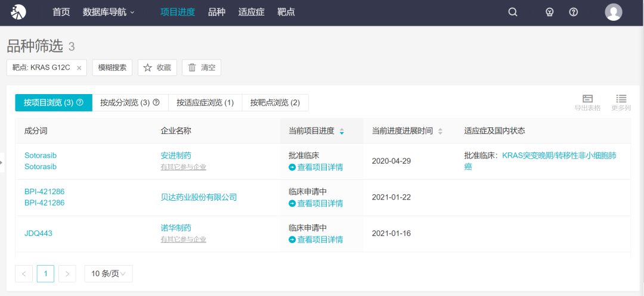Viewport: 644px width, 296px height.
Task: Open the first BPI-421286 link
Action: coord(44,191)
